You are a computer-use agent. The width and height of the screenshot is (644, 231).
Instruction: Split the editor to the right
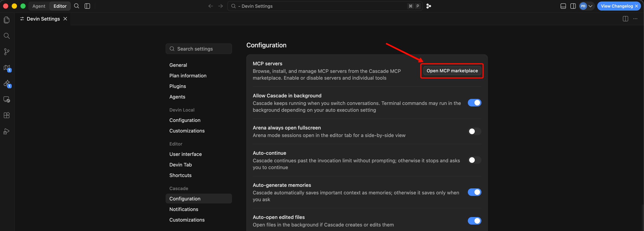coord(626,19)
